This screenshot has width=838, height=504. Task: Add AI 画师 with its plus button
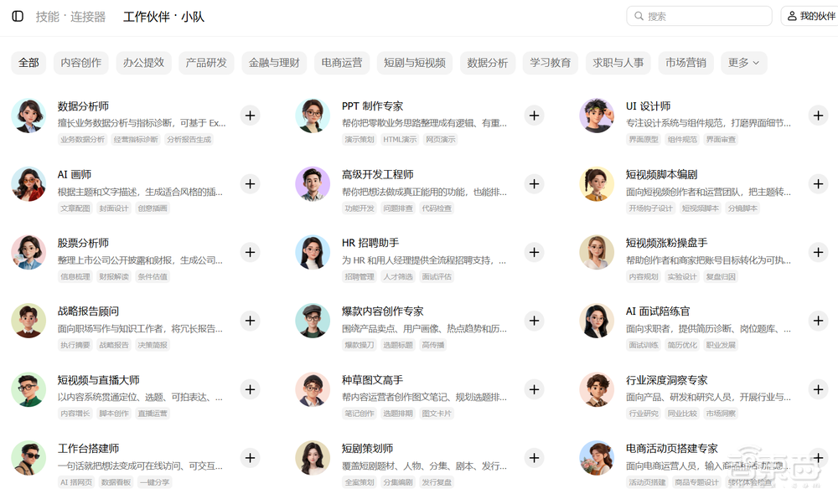[x=250, y=183]
